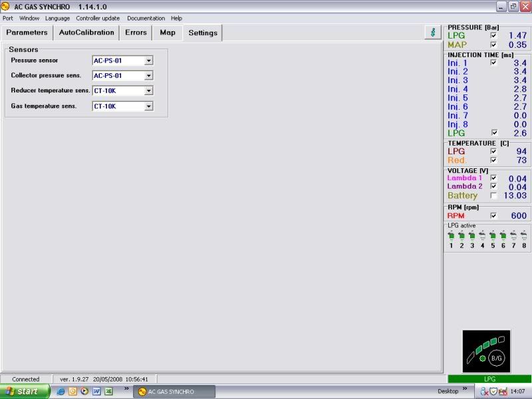Image resolution: width=532 pixels, height=399 pixels.
Task: Open the Documentation menu
Action: point(146,19)
